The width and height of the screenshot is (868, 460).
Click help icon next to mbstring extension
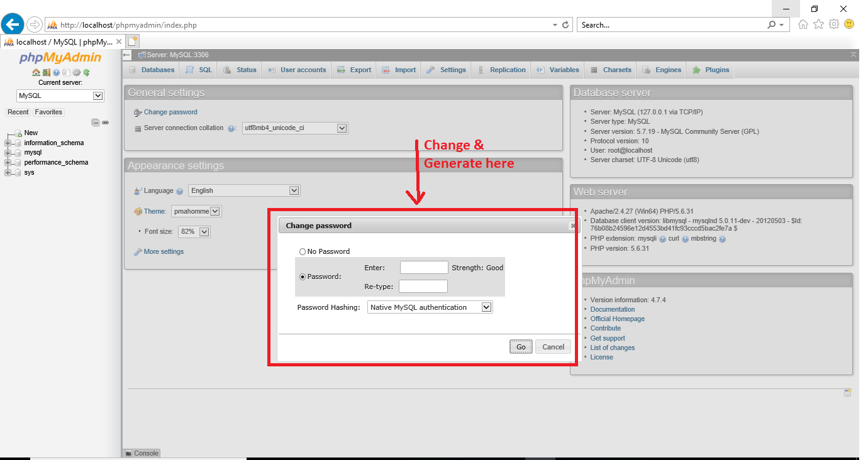[x=722, y=239]
